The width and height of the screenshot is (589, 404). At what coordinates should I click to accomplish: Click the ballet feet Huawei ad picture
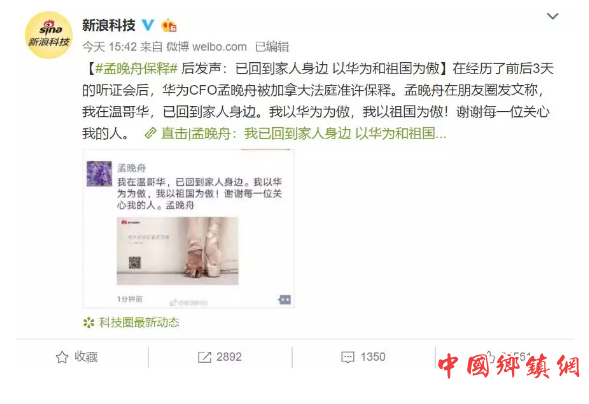pyautogui.click(x=178, y=251)
